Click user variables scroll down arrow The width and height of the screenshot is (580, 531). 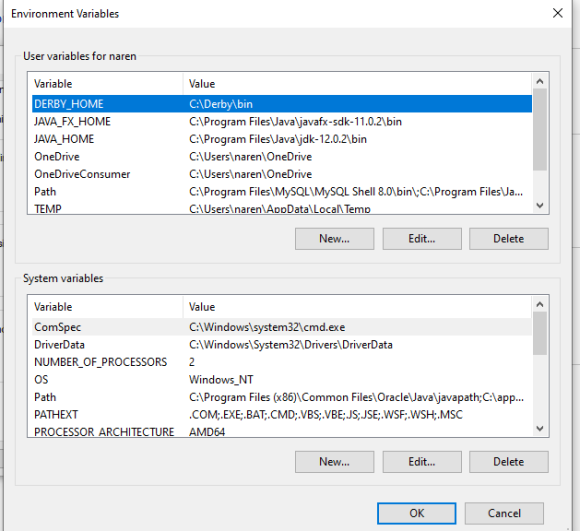point(540,205)
